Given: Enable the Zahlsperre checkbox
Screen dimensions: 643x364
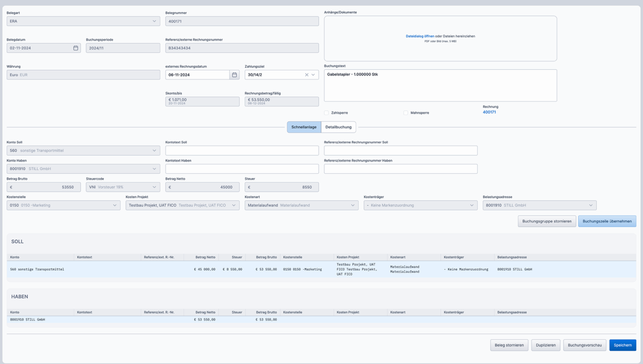Looking at the screenshot, I should [327, 113].
